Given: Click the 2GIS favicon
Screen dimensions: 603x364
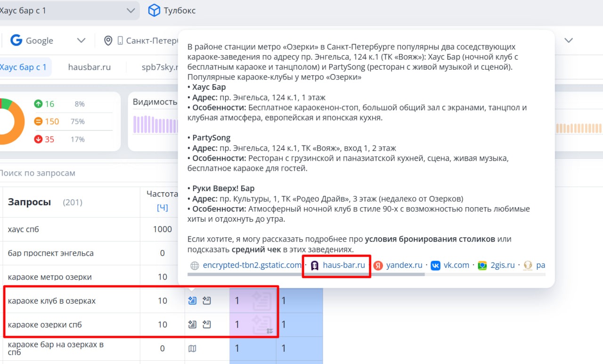Looking at the screenshot, I should pos(482,266).
